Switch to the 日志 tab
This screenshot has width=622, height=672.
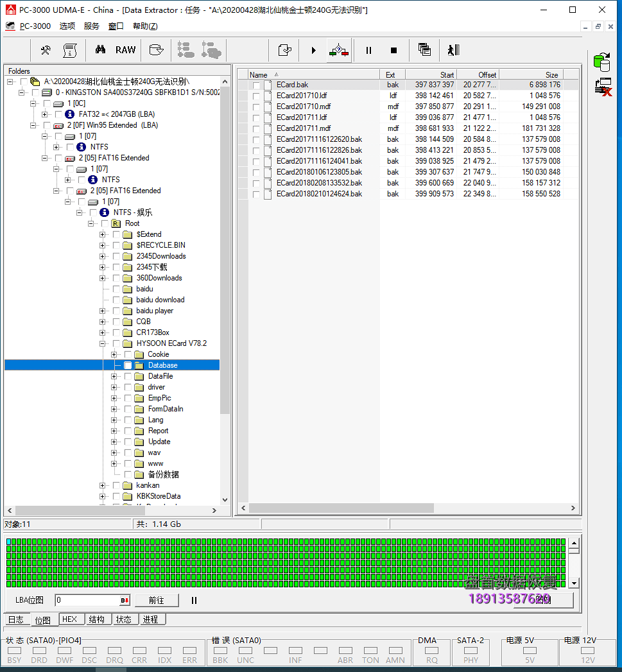click(16, 620)
